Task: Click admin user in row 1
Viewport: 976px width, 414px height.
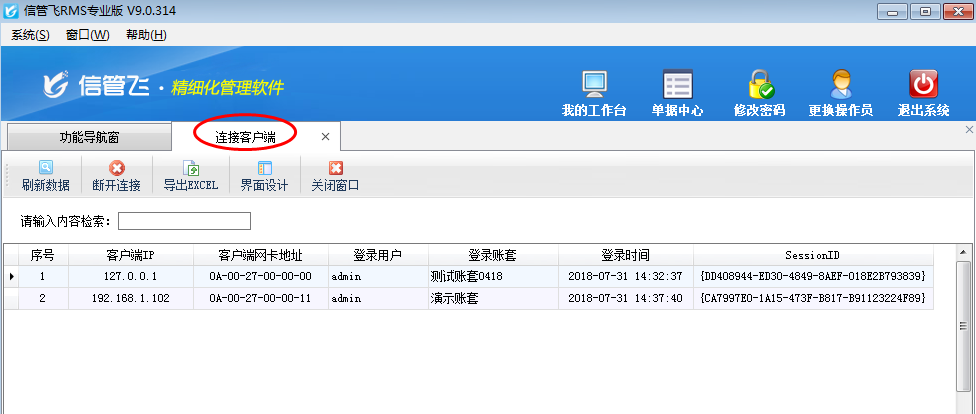Action: coord(378,276)
